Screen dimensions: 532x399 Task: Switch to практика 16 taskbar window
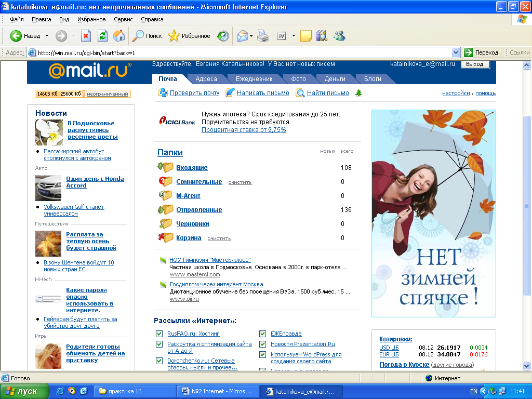tap(135, 391)
